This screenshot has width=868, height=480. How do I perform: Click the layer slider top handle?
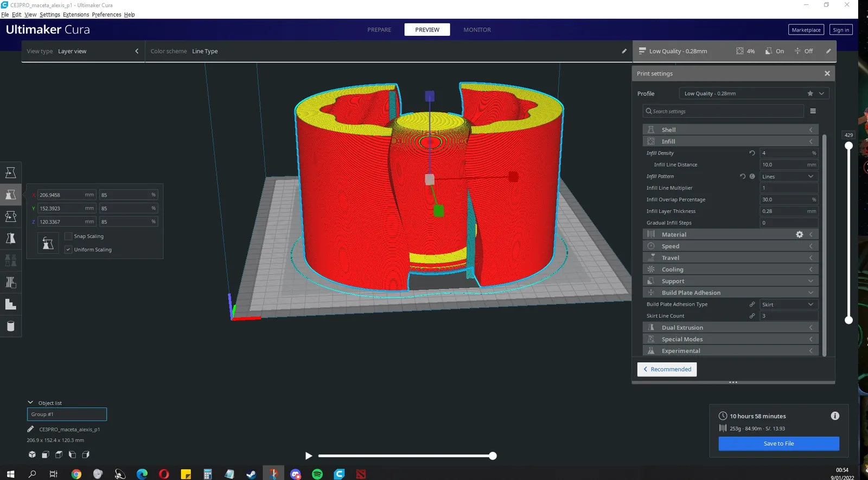[848, 146]
